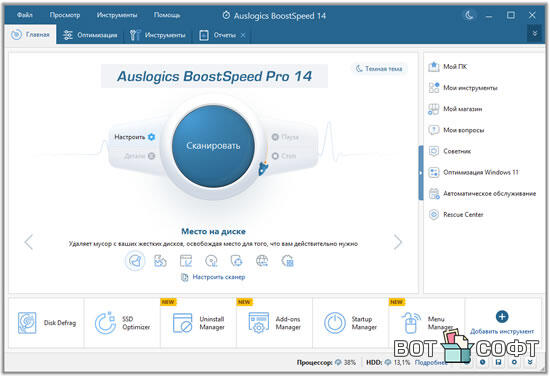Switch to the Главная tab

click(31, 34)
